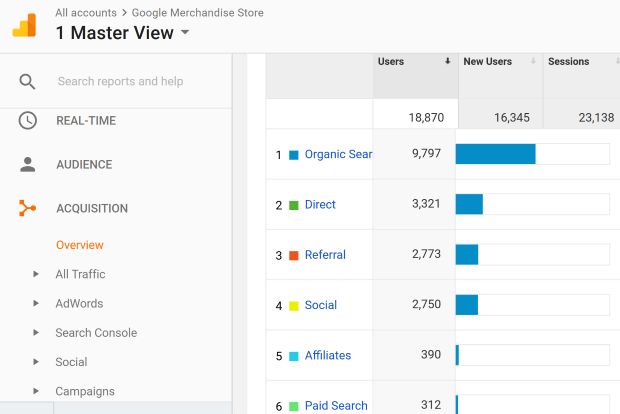Click the cyan Affiliates color swatch
The height and width of the screenshot is (414, 620).
point(294,356)
